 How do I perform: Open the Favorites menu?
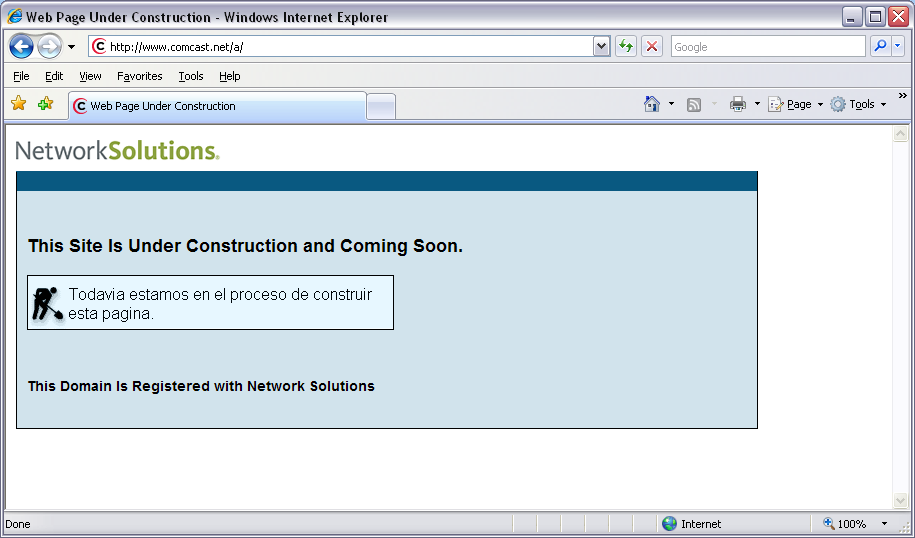pos(139,76)
